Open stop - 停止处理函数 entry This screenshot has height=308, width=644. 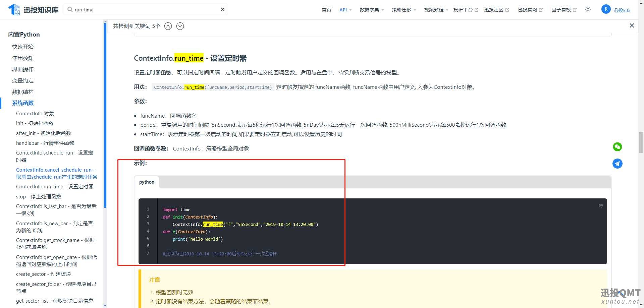click(x=39, y=196)
